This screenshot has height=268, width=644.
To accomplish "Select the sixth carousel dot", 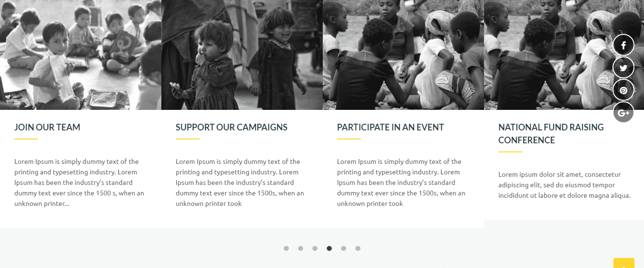I will (x=358, y=248).
